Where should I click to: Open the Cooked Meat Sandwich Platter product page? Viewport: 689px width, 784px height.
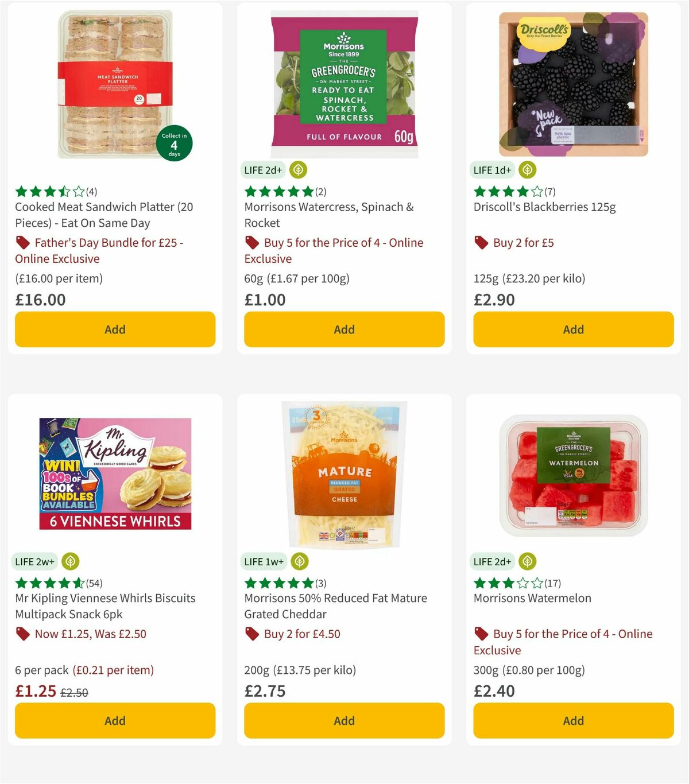(104, 215)
